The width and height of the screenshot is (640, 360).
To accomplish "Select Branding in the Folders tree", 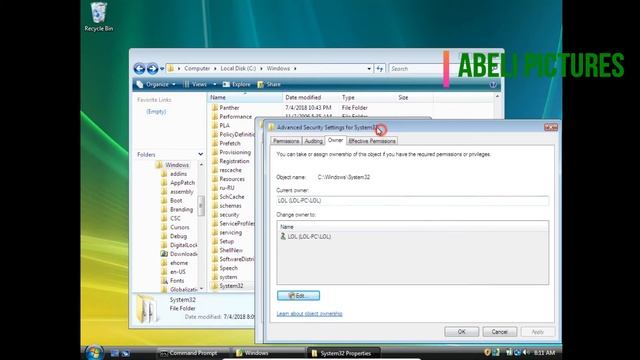I will [177, 209].
